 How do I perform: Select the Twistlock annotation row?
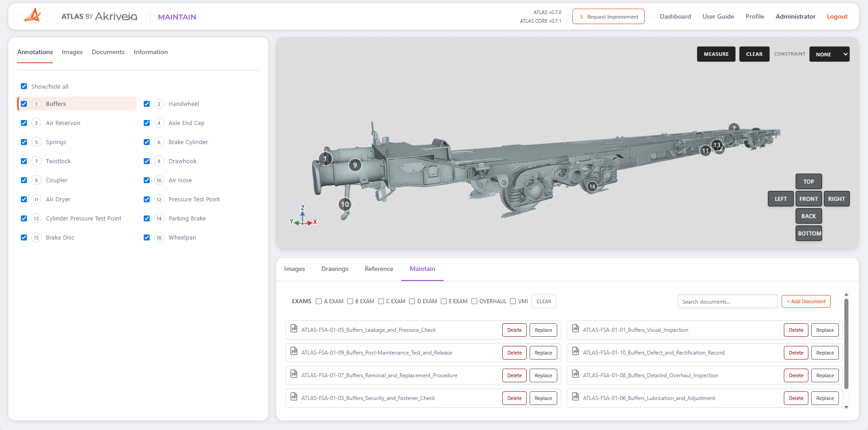point(77,161)
